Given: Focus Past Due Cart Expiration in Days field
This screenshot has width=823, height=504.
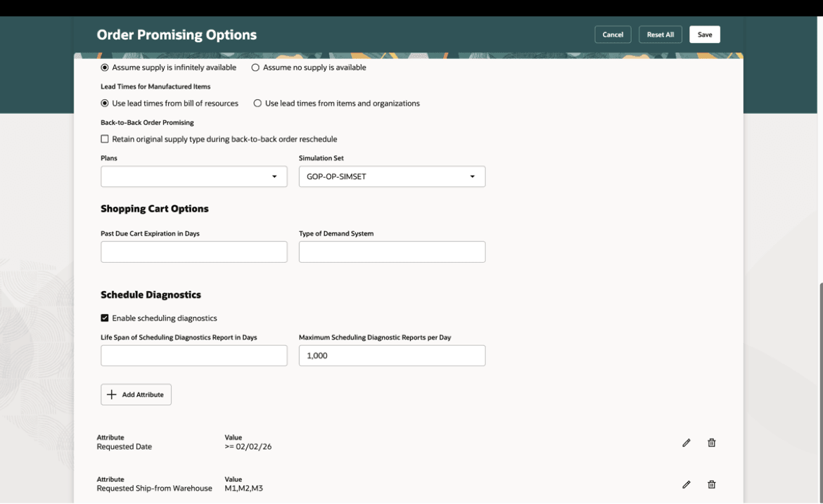Looking at the screenshot, I should pos(193,252).
